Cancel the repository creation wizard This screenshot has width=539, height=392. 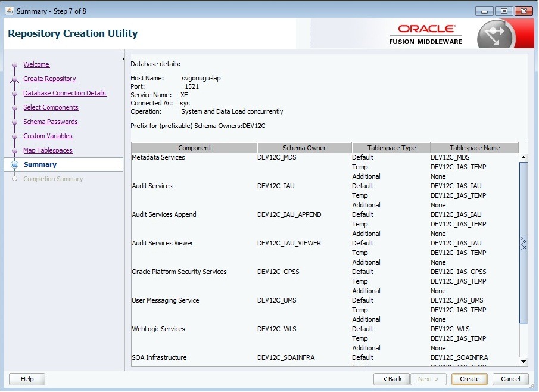point(510,379)
